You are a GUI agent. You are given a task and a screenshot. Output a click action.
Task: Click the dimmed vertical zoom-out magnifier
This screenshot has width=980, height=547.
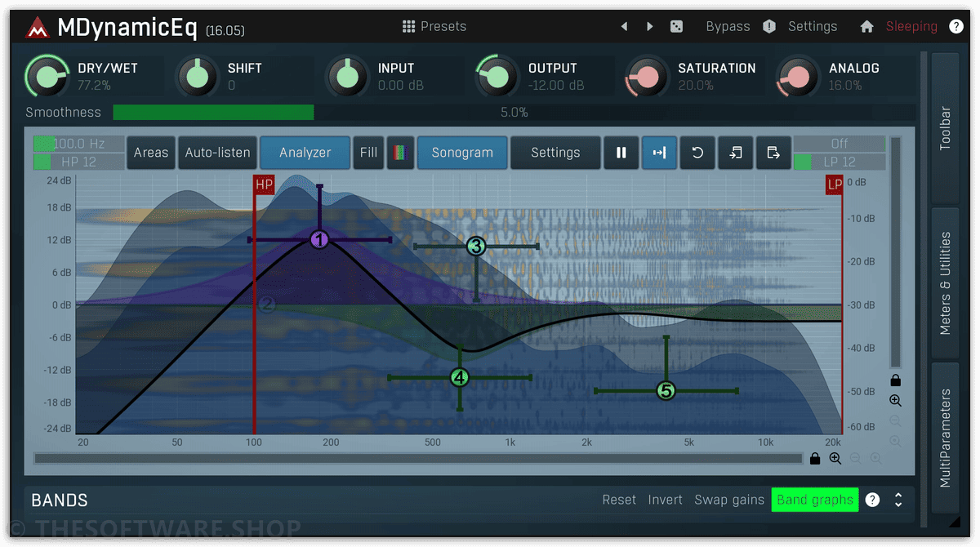[896, 421]
